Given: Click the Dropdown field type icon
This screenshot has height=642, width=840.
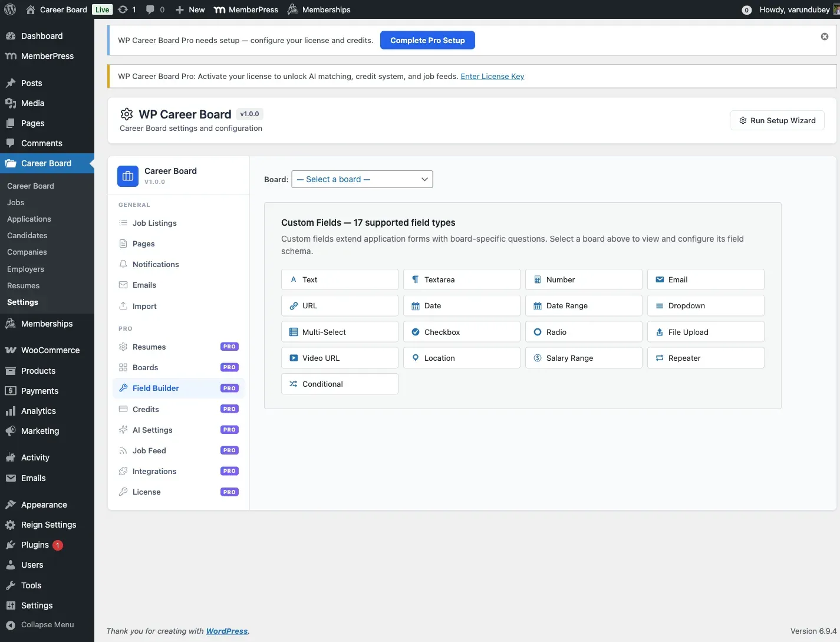Looking at the screenshot, I should click(660, 305).
